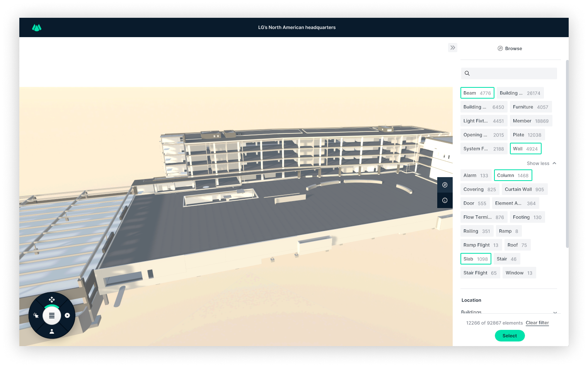Toggle the Furniture 4057 filter

(531, 107)
